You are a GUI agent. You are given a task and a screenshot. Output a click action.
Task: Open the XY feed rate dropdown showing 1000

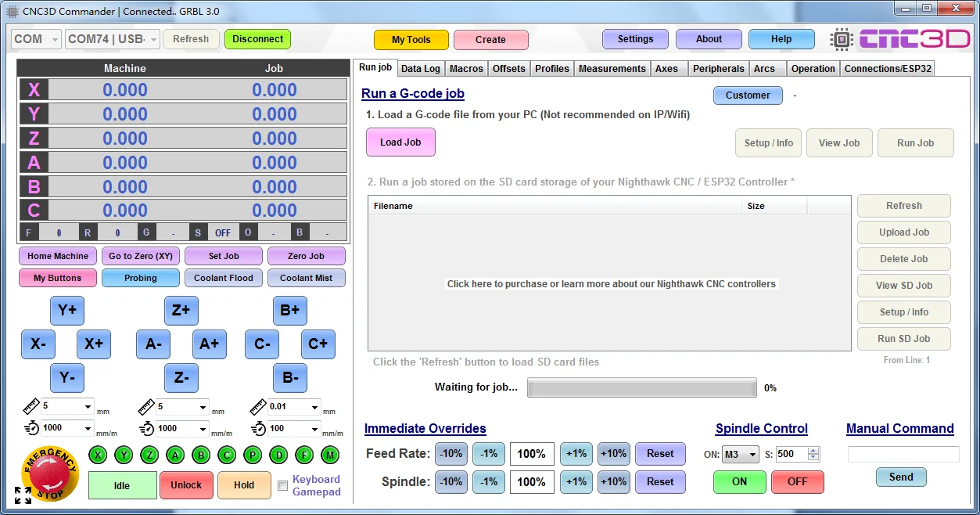[x=67, y=428]
